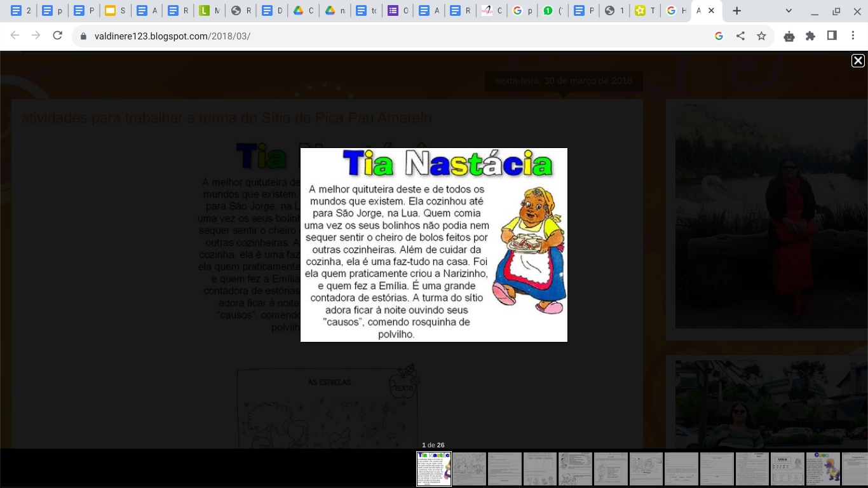The width and height of the screenshot is (868, 488).
Task: Select the Tia Nastácia thumbnail in filmstrip
Action: tap(434, 469)
